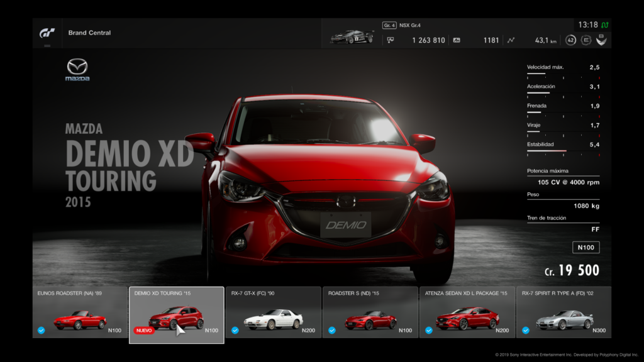Image resolution: width=644 pixels, height=362 pixels.
Task: Click the Gran Turismo GT logo icon
Action: [x=47, y=33]
